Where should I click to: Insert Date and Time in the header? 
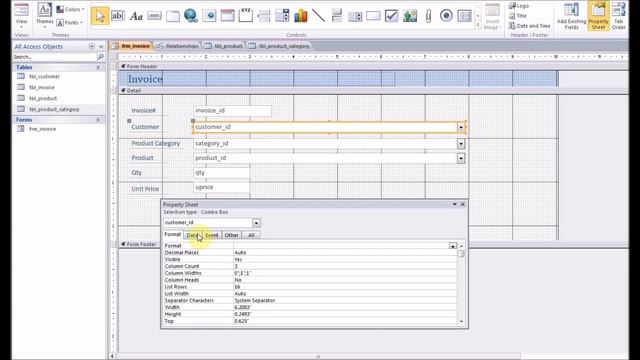[x=529, y=26]
